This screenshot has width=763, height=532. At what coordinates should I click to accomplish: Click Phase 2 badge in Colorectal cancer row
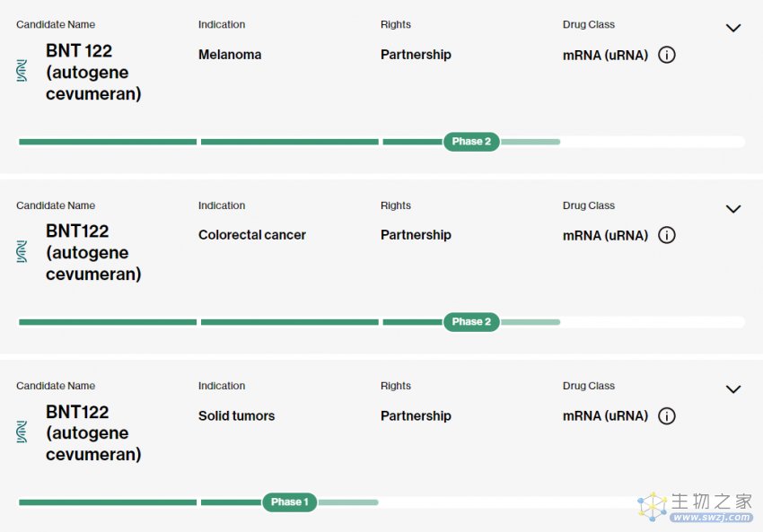point(471,322)
